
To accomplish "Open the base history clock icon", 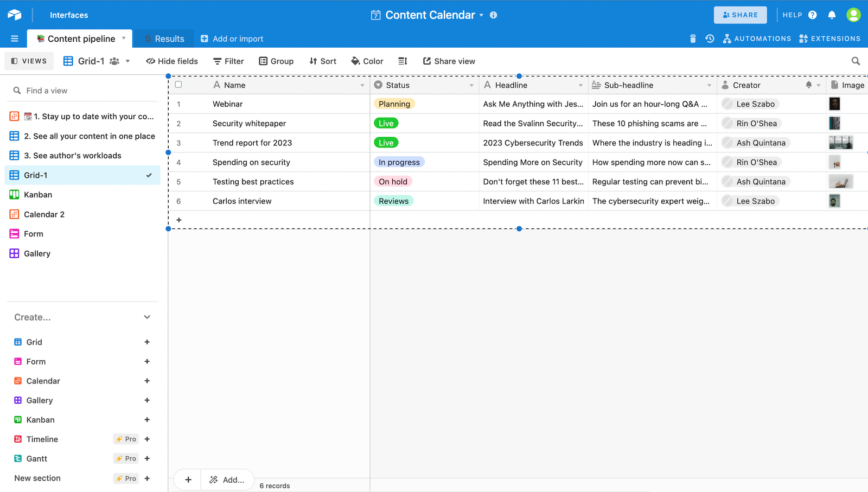I will coord(710,39).
